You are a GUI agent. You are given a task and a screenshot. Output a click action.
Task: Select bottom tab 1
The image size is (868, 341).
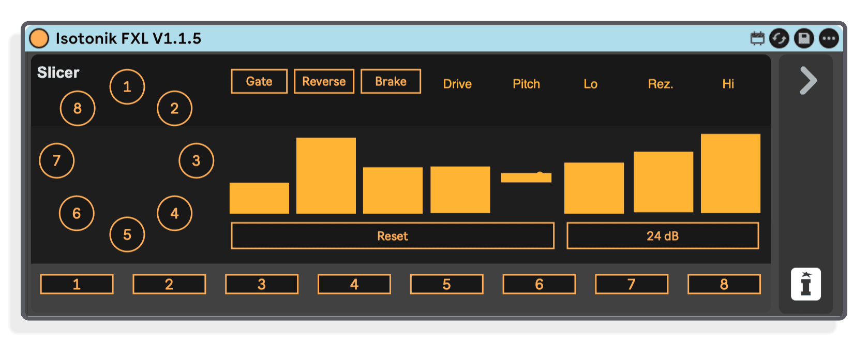(x=77, y=284)
